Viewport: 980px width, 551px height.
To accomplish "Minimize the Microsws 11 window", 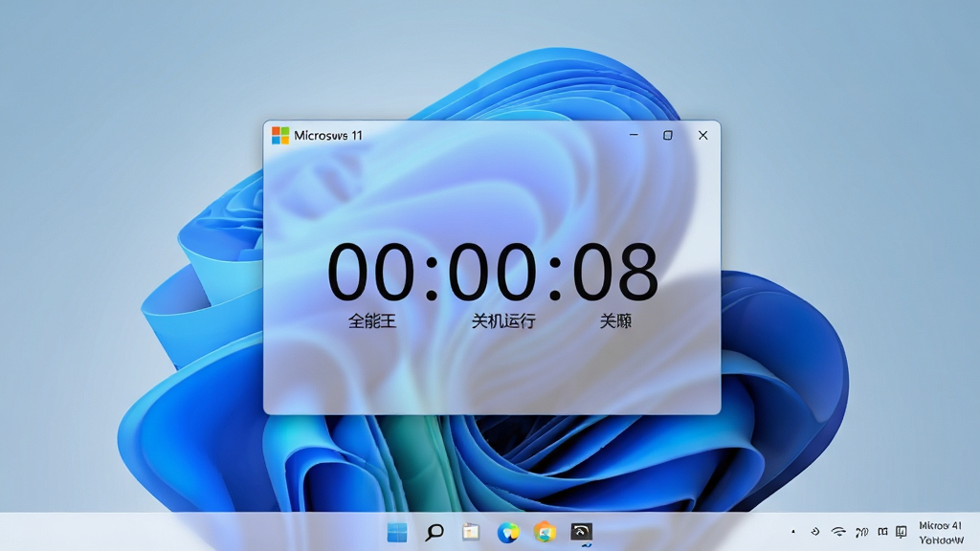I will tap(634, 135).
